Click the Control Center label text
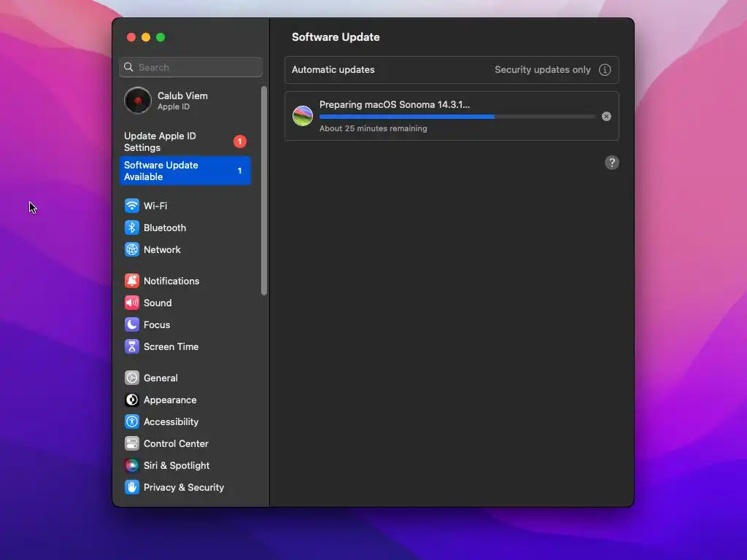 [x=177, y=444]
